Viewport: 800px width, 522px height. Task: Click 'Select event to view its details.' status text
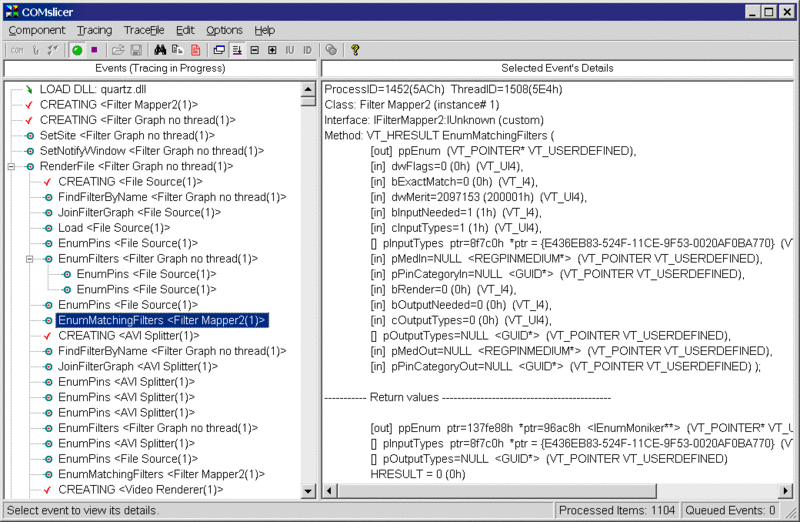pyautogui.click(x=83, y=510)
